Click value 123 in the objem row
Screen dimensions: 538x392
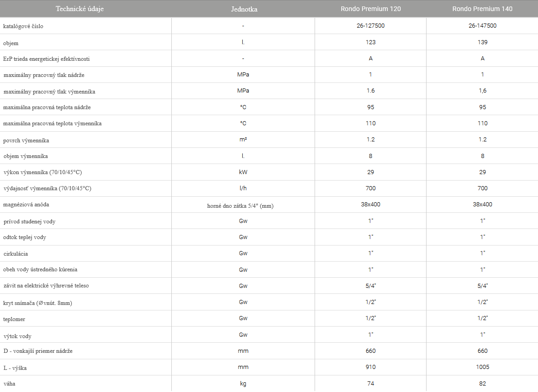point(370,42)
